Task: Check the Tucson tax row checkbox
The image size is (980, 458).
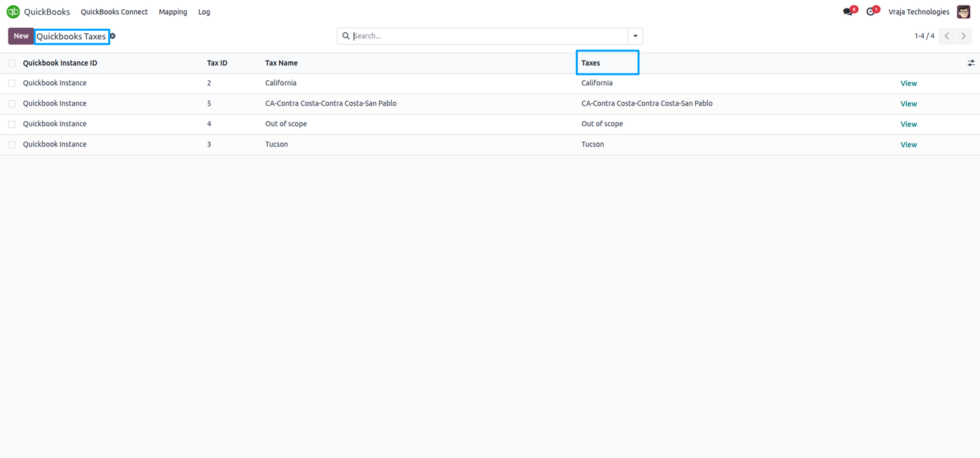Action: click(x=12, y=145)
